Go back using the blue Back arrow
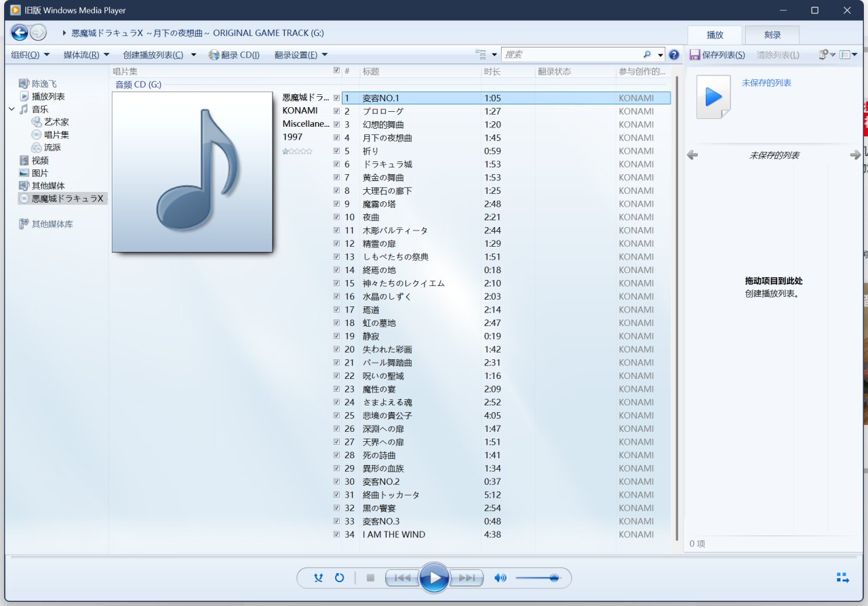Screen dimensions: 868x606 click(20, 32)
